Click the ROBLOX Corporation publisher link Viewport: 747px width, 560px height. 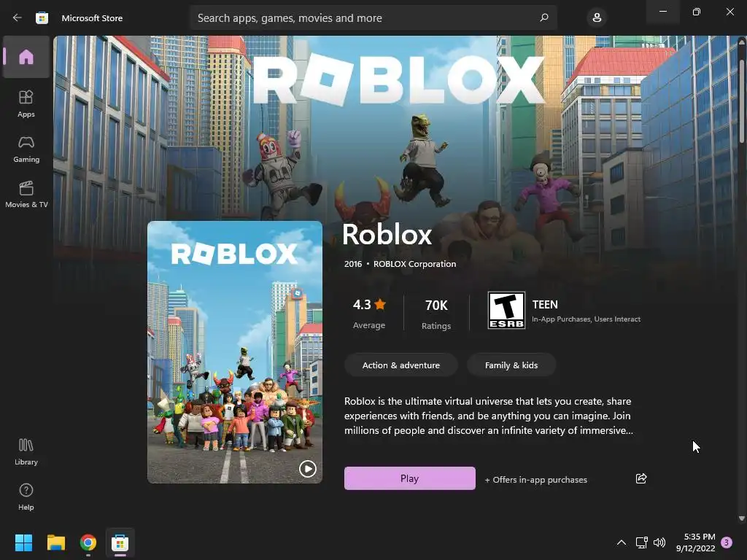(414, 264)
